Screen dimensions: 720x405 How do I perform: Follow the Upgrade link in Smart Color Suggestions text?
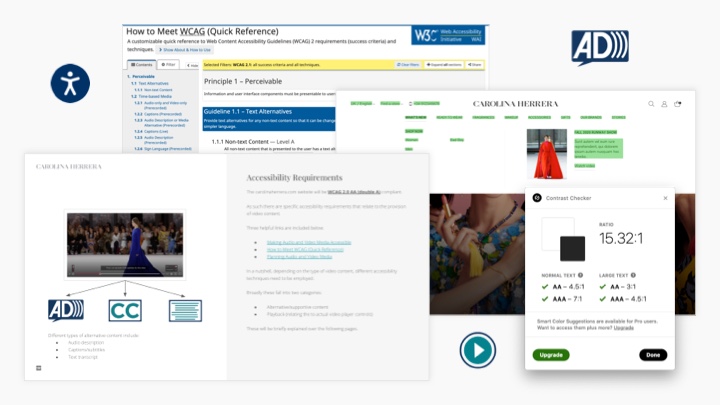(x=624, y=328)
